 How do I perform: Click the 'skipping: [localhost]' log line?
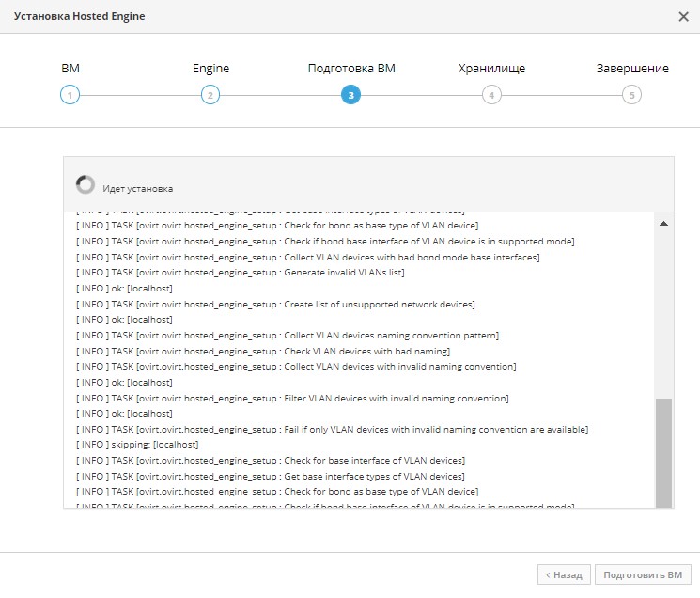[137, 445]
